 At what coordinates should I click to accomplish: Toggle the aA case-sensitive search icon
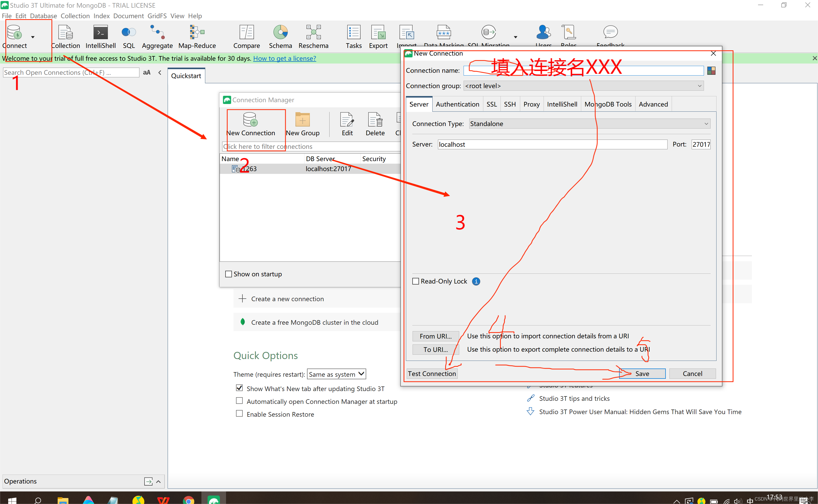click(x=147, y=72)
